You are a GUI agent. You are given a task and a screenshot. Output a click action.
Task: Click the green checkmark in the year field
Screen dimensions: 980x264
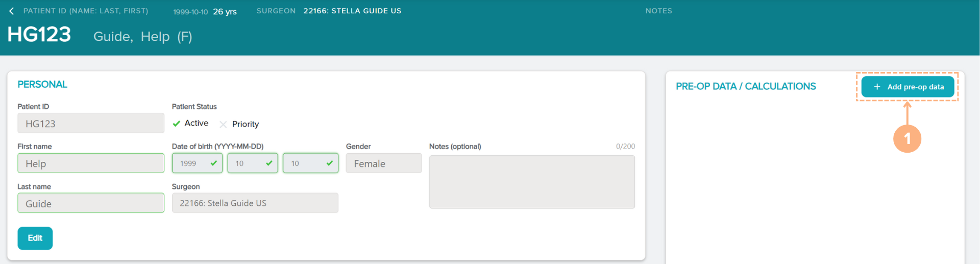click(x=213, y=163)
